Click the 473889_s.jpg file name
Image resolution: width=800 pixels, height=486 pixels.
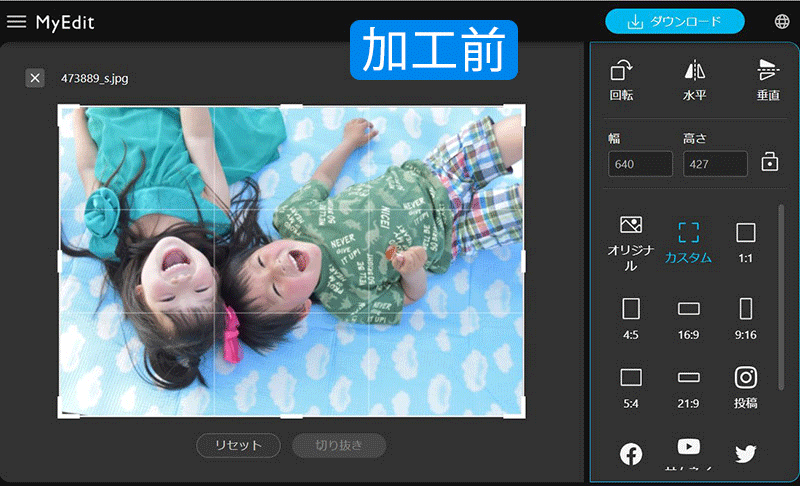coord(94,78)
